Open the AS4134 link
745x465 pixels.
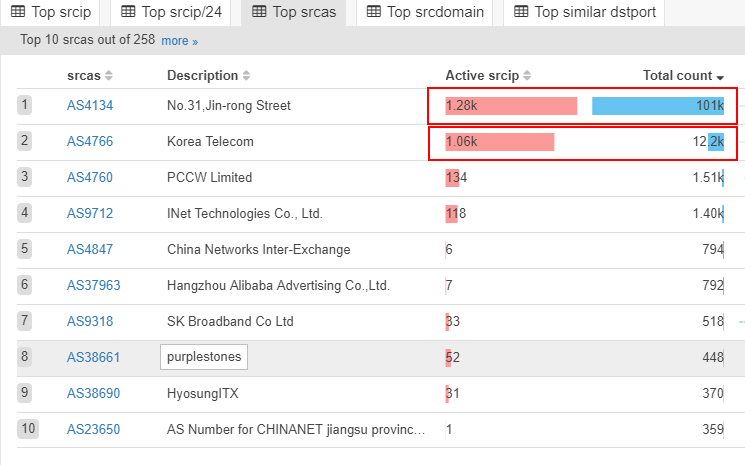click(x=90, y=105)
